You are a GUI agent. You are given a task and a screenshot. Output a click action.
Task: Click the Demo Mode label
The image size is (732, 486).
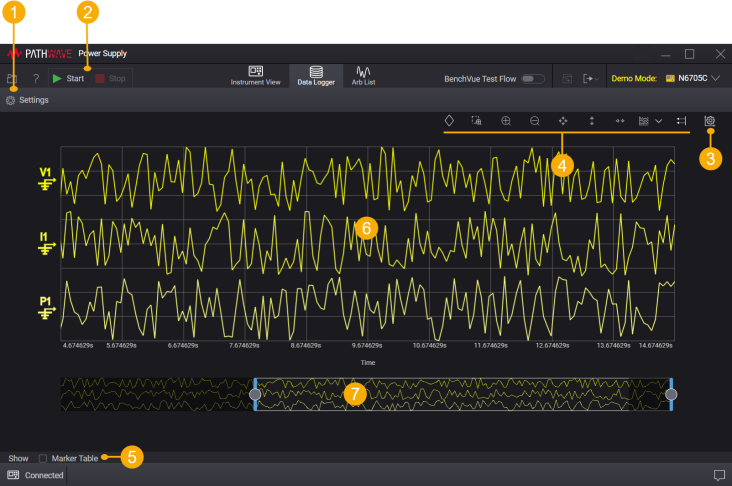click(634, 78)
